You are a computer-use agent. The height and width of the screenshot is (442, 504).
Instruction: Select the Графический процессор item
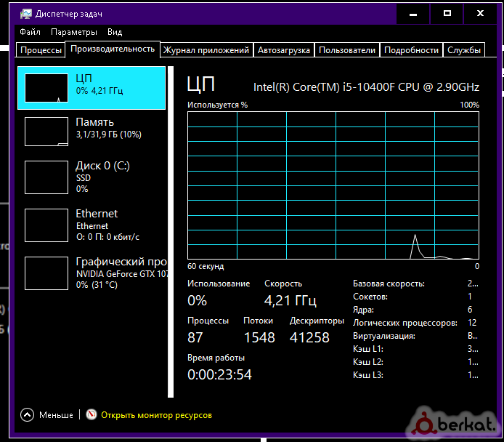click(92, 273)
